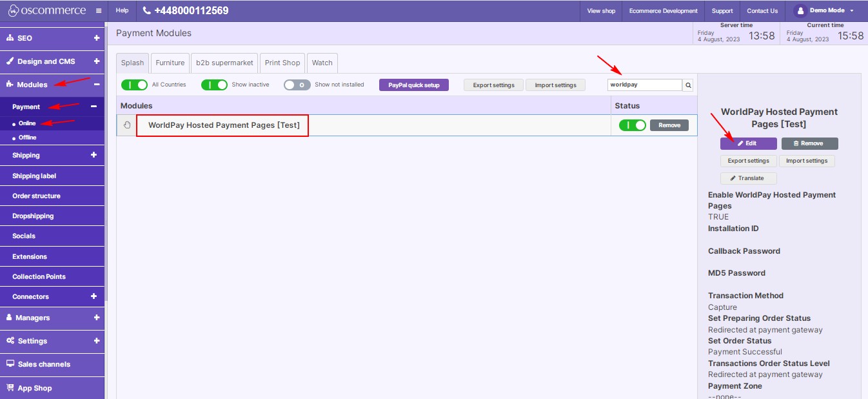868x399 pixels.
Task: Click the oscommerce logo in the header
Action: click(46, 10)
